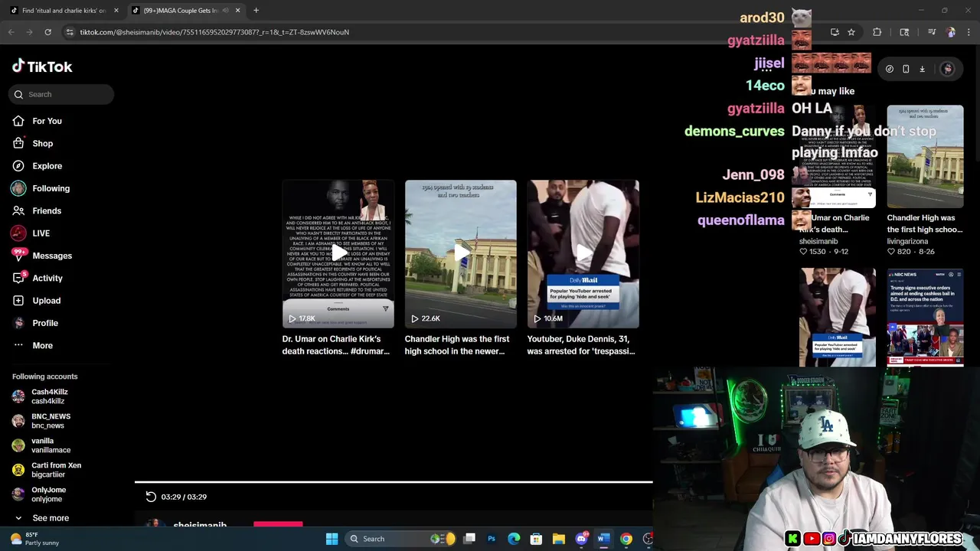Screen dimensions: 980x551
Task: Click the TikTok search field
Action: pyautogui.click(x=61, y=94)
